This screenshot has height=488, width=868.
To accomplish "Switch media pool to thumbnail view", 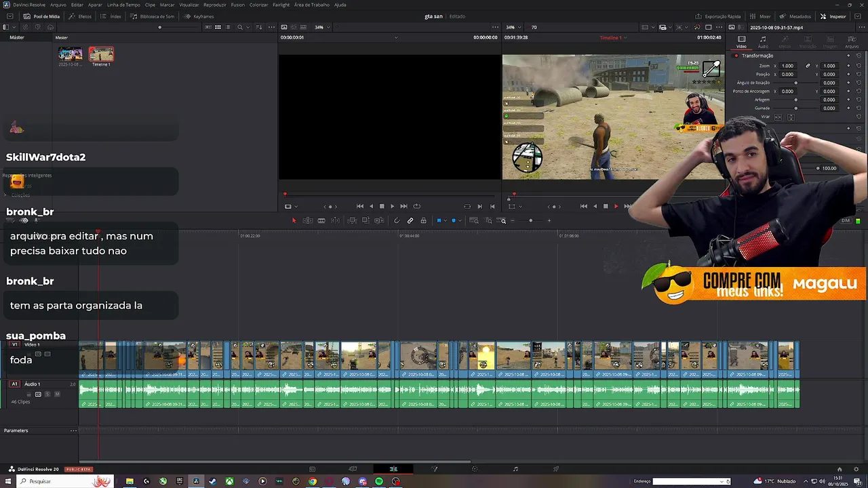I will [218, 27].
